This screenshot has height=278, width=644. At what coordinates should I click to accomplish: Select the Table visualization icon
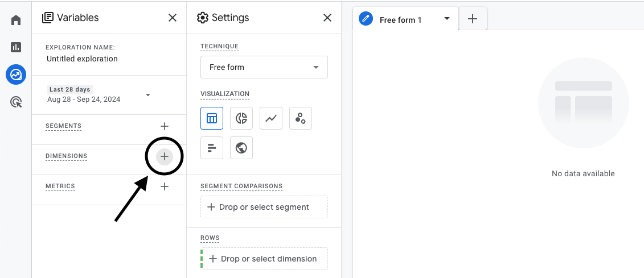coord(212,118)
